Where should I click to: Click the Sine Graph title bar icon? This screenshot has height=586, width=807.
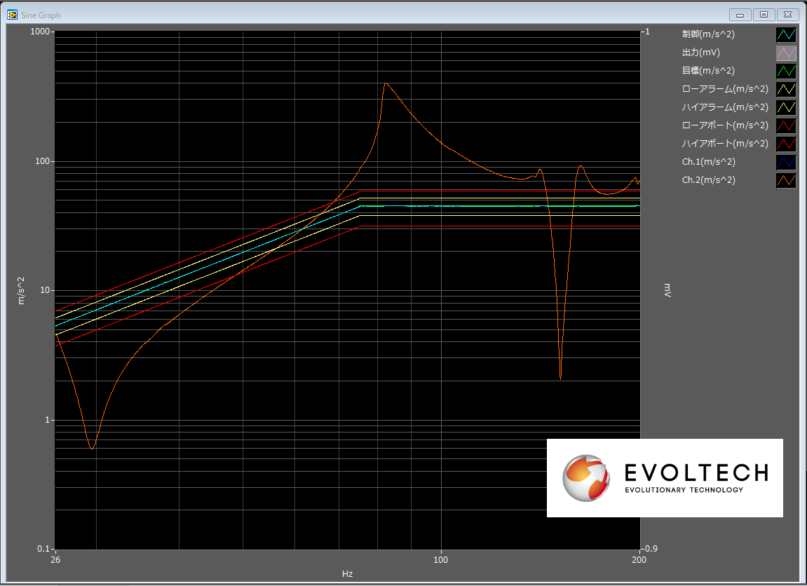pyautogui.click(x=12, y=15)
